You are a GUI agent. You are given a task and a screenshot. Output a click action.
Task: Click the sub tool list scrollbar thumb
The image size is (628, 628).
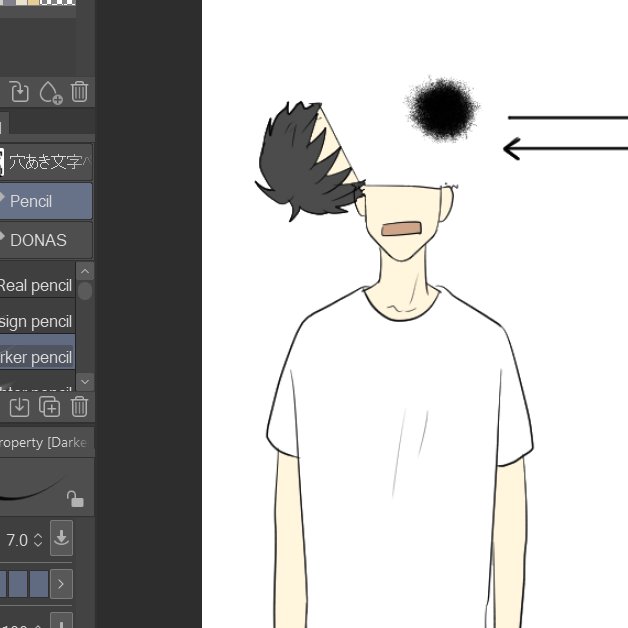coord(85,291)
